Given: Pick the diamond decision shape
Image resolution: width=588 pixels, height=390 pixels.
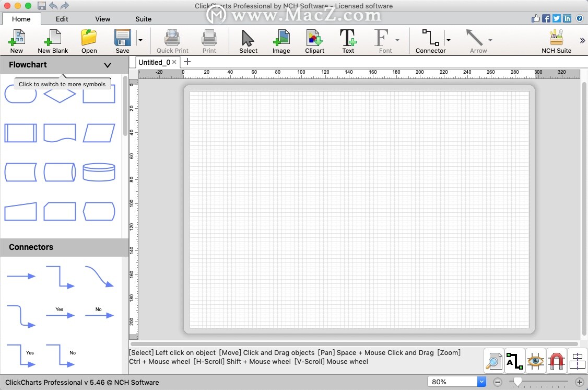Looking at the screenshot, I should click(60, 95).
